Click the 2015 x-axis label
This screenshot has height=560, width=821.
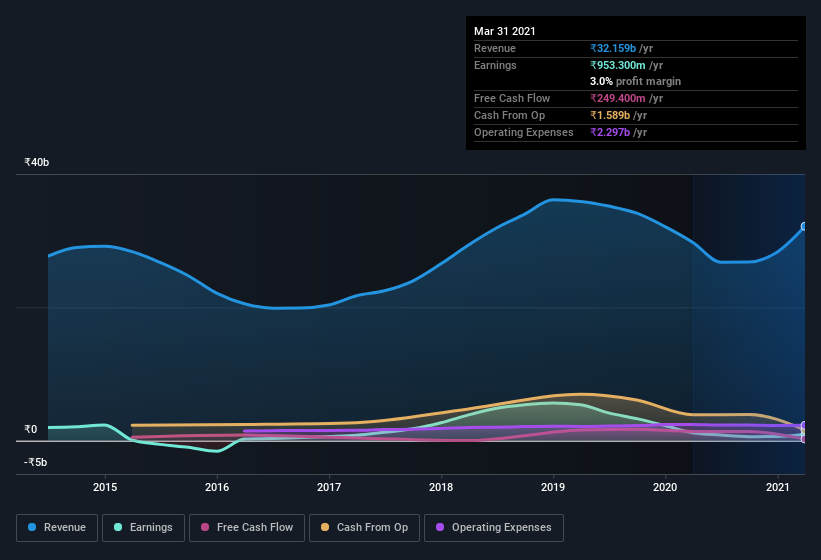pyautogui.click(x=105, y=487)
